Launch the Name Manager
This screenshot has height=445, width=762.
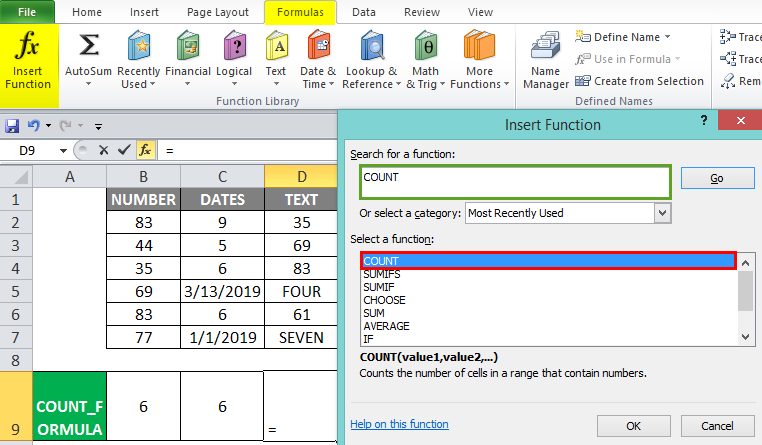tap(545, 61)
